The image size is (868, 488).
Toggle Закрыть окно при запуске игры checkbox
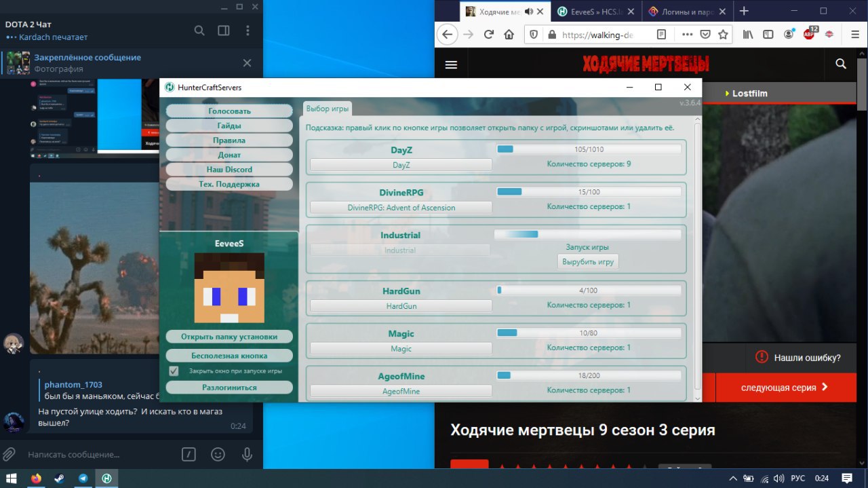click(174, 371)
